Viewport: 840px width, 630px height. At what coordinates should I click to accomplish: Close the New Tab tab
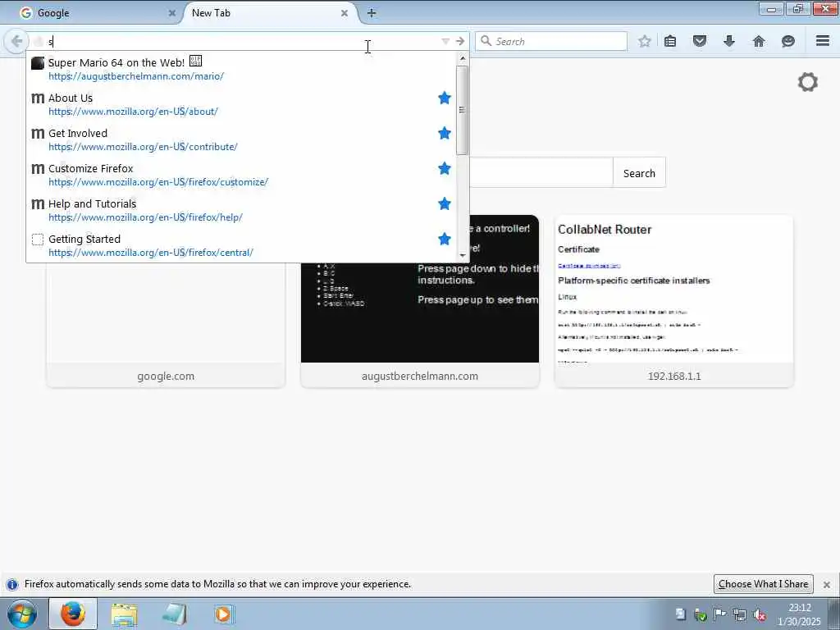pyautogui.click(x=345, y=13)
